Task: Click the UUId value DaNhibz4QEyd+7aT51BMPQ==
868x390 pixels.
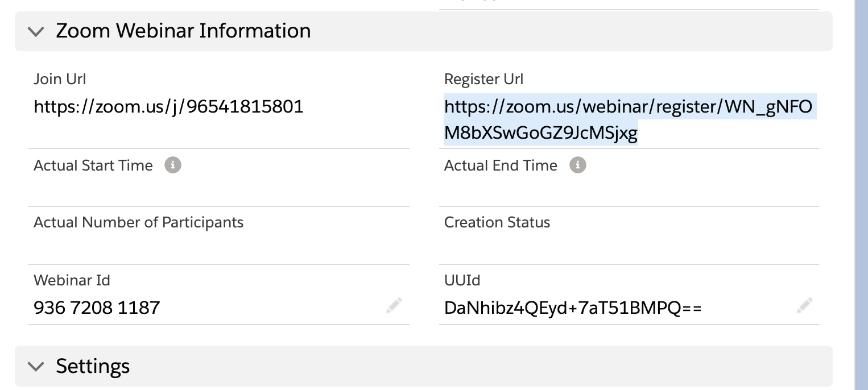Action: pyautogui.click(x=573, y=308)
